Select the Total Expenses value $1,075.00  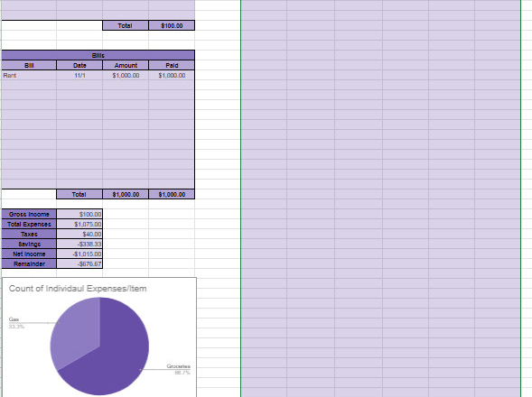point(79,224)
